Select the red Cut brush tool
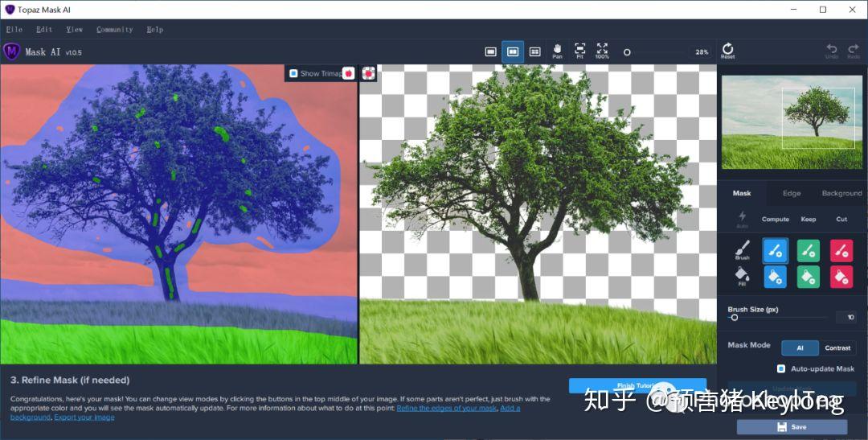Image resolution: width=868 pixels, height=440 pixels. click(x=841, y=250)
